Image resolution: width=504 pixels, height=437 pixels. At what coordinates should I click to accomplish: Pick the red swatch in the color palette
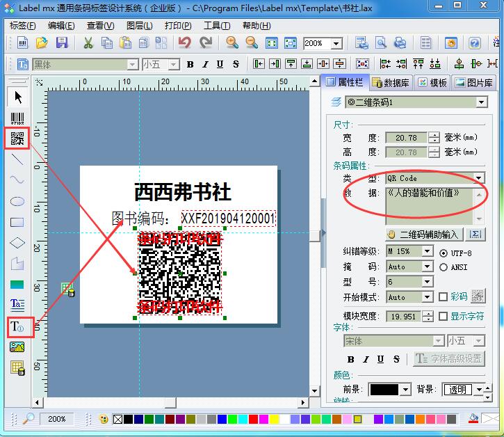coord(253,419)
